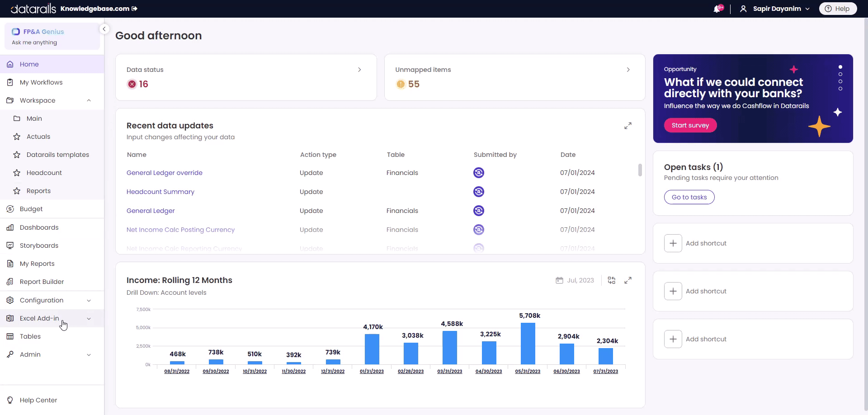Click the Jul, 2023 date picker
This screenshot has width=868, height=415.
(x=575, y=280)
